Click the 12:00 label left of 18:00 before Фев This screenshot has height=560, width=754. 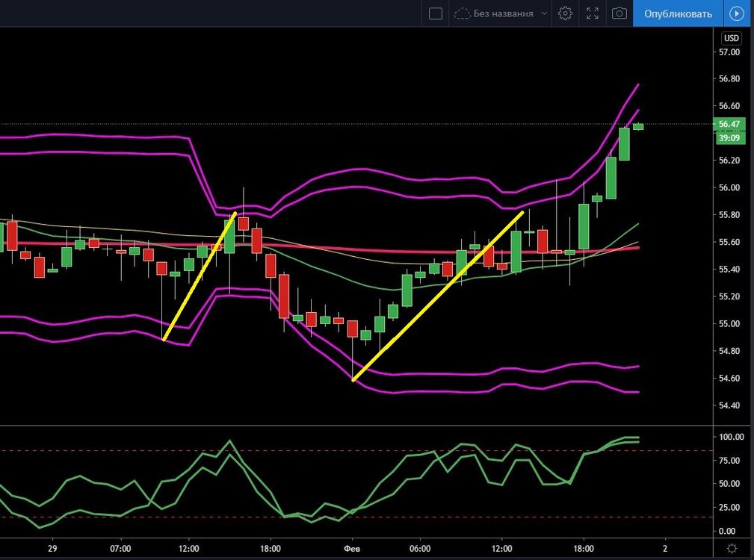tap(188, 549)
